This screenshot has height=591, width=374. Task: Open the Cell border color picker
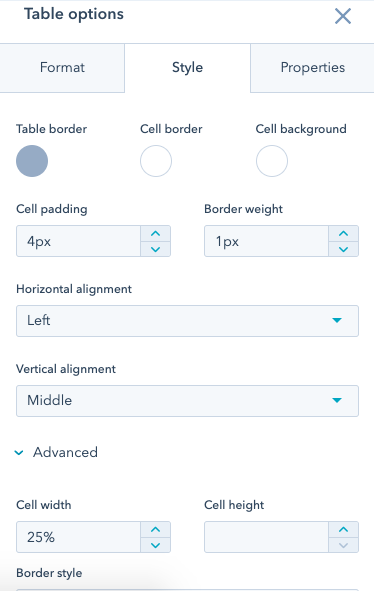tap(156, 161)
